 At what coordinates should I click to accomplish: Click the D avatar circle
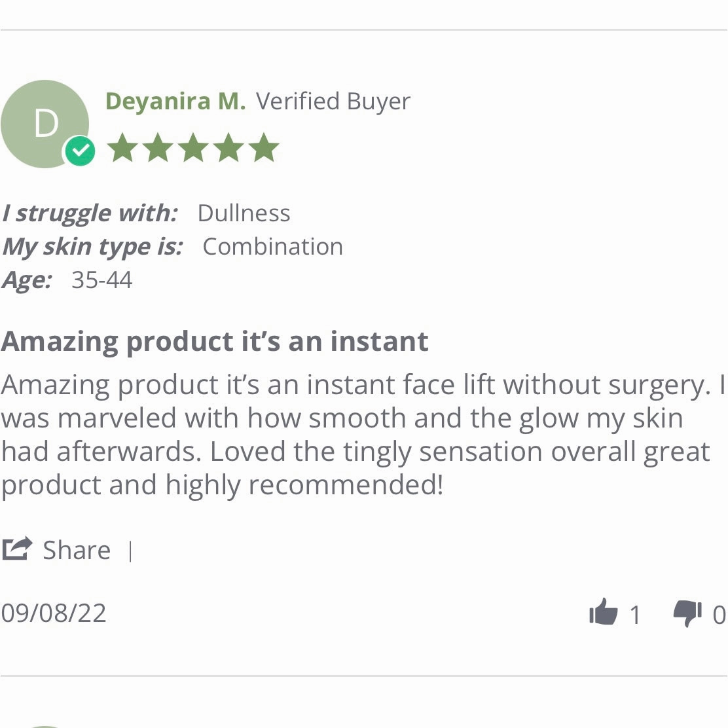click(45, 124)
